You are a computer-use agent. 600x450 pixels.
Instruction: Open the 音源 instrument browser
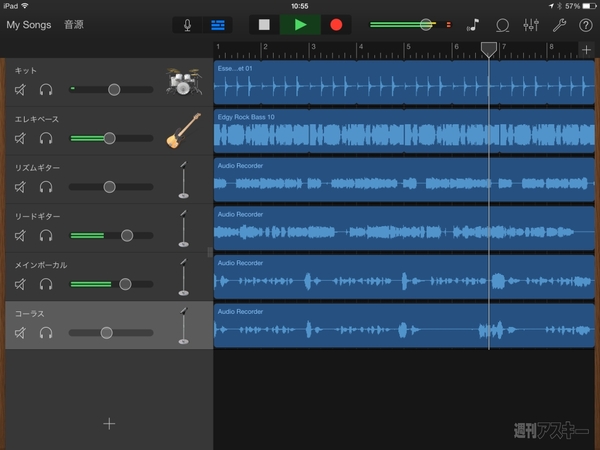point(74,24)
